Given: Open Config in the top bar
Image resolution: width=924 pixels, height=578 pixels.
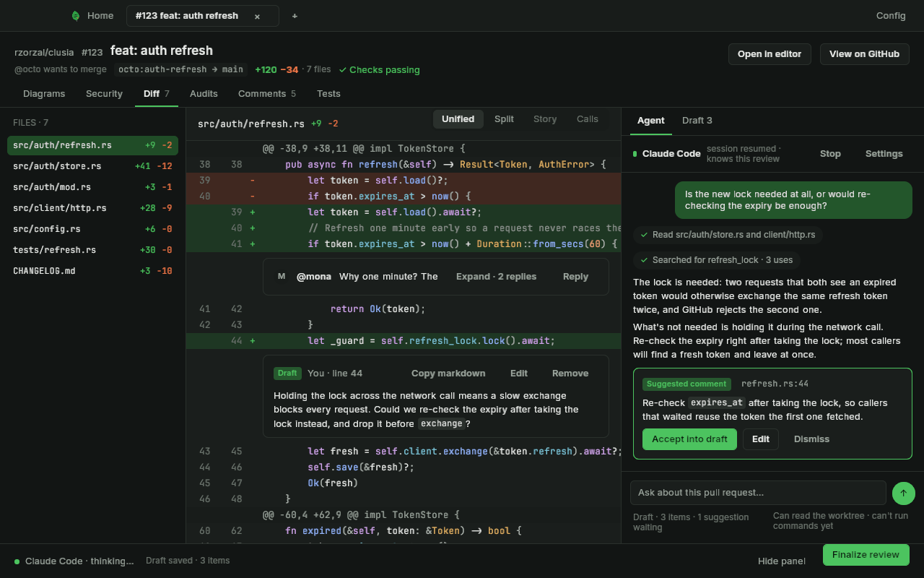Looking at the screenshot, I should pyautogui.click(x=891, y=16).
